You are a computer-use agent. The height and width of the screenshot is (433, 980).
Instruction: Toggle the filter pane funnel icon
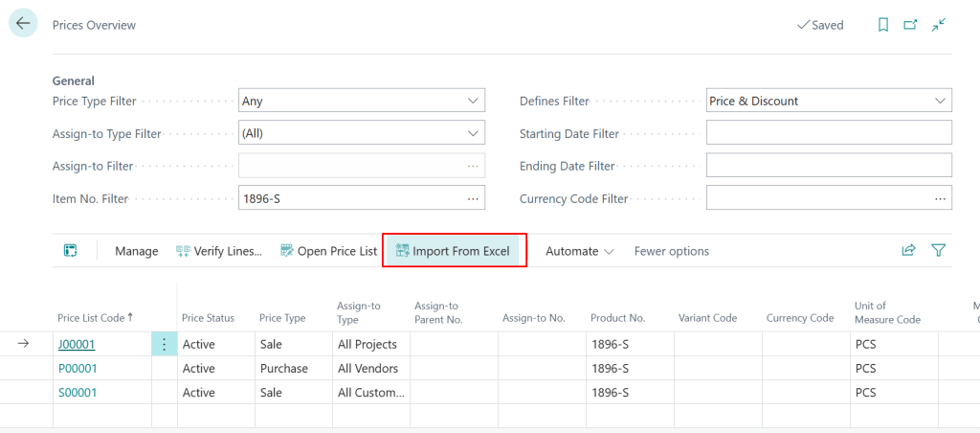click(x=939, y=251)
